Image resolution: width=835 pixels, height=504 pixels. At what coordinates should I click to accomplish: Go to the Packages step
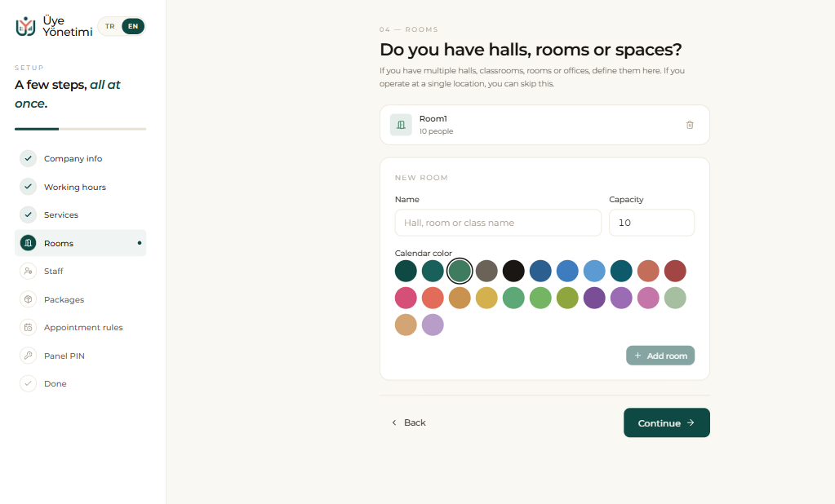[x=81, y=299]
